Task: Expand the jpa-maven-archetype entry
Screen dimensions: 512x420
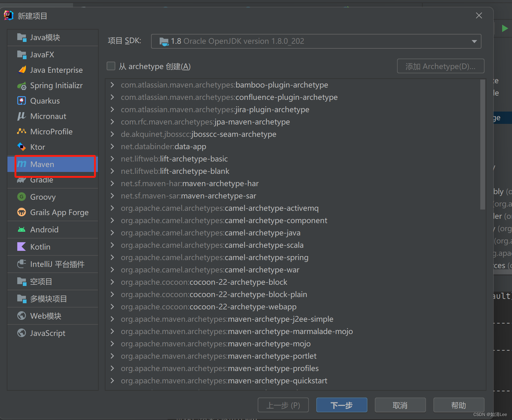Action: [x=113, y=122]
